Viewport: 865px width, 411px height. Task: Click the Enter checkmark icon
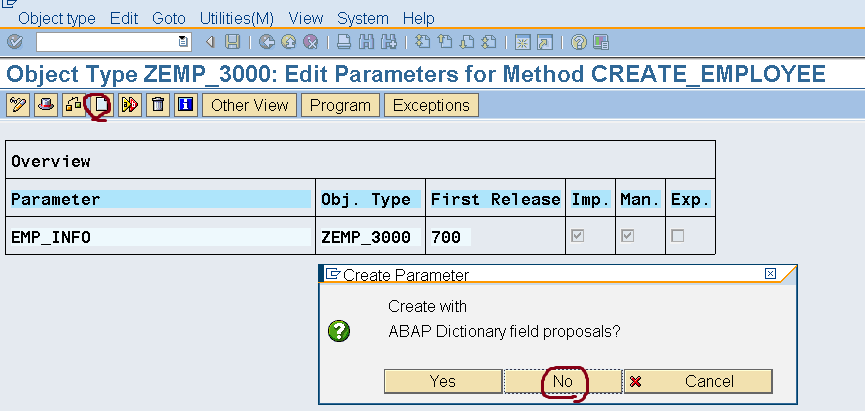pos(15,42)
